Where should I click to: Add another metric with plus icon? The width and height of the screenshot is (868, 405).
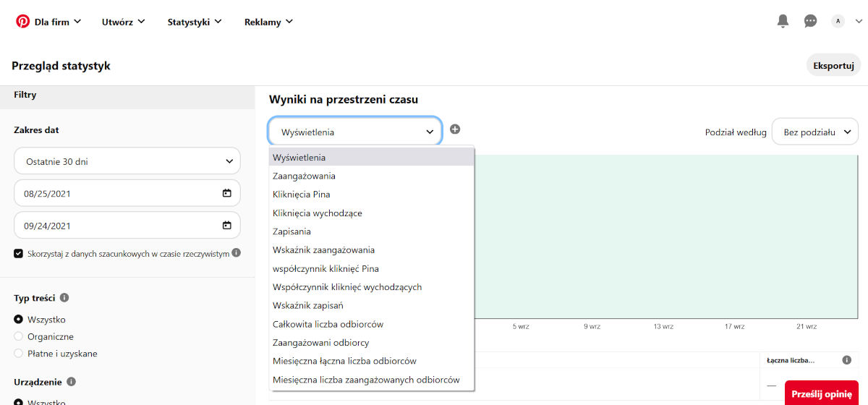coord(455,129)
